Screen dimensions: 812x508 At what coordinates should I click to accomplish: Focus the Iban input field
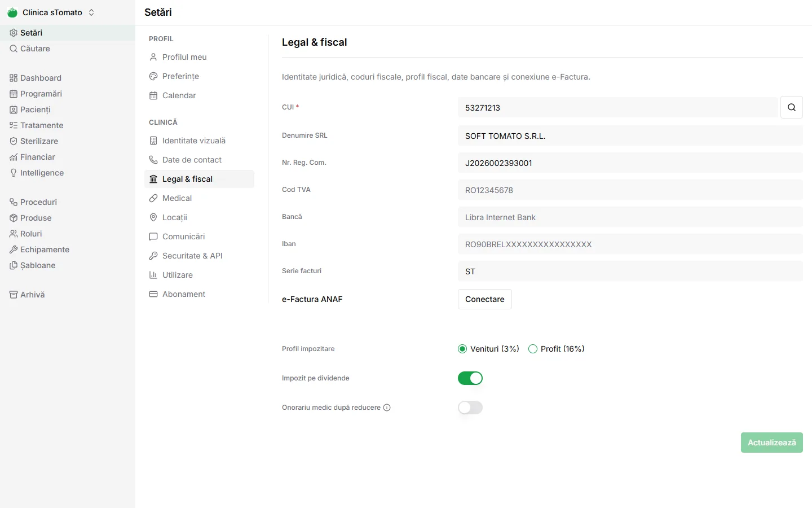[x=630, y=244]
